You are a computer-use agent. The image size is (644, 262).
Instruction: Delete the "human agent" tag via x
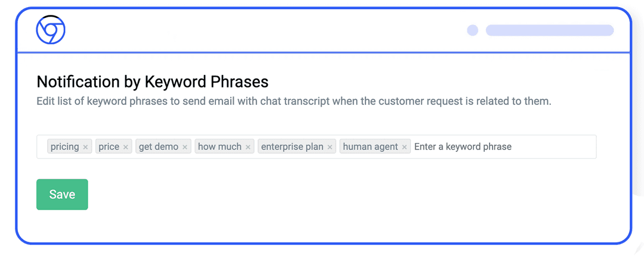coord(404,147)
